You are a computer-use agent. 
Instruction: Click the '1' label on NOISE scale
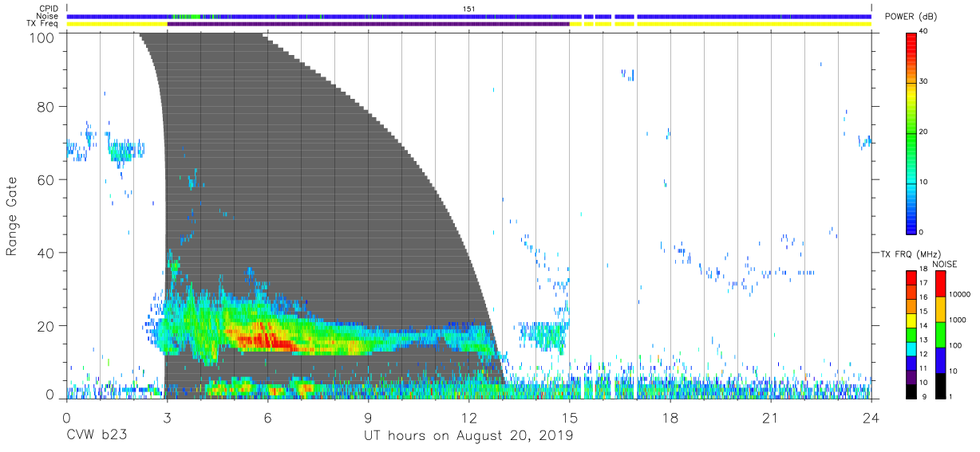pyautogui.click(x=952, y=396)
